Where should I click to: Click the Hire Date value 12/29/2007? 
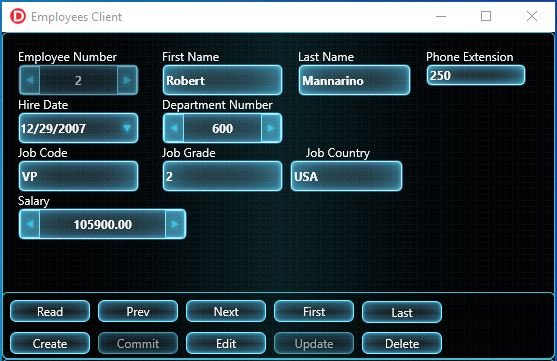click(x=53, y=129)
